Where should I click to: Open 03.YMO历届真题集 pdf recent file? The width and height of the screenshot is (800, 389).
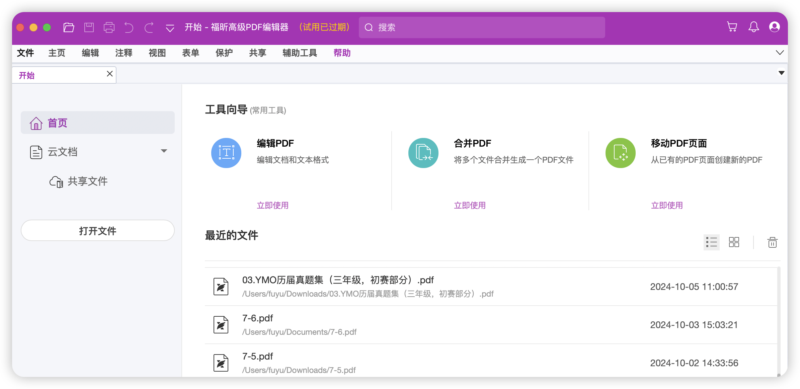492,286
